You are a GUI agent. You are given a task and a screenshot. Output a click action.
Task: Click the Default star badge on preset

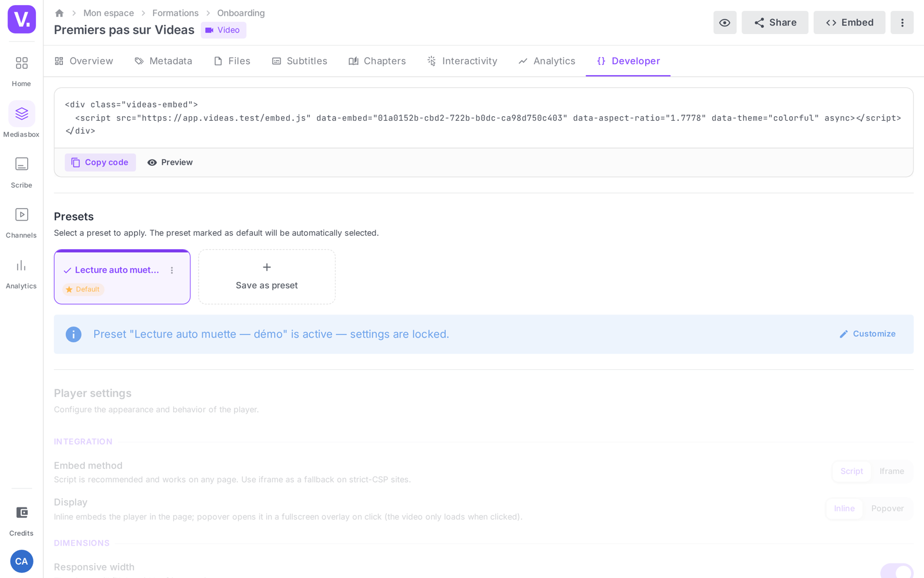coord(83,290)
